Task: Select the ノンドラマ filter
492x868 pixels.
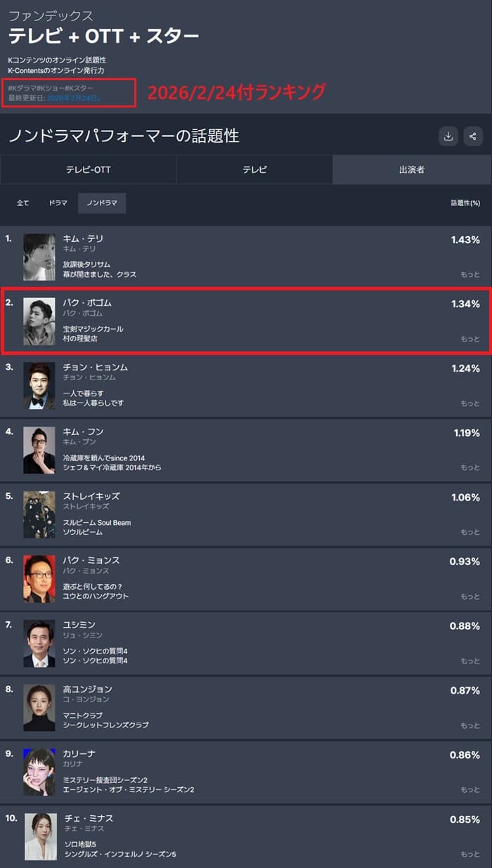Action: [x=102, y=203]
